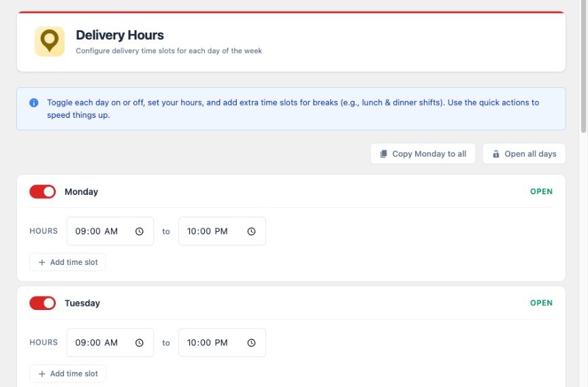Screen dimensions: 588x387
Task: Click HOURS label in Monday card
Action: pyautogui.click(x=44, y=231)
